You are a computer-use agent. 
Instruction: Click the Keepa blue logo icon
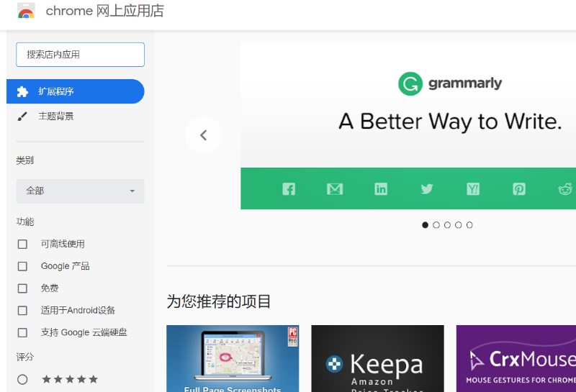click(334, 364)
